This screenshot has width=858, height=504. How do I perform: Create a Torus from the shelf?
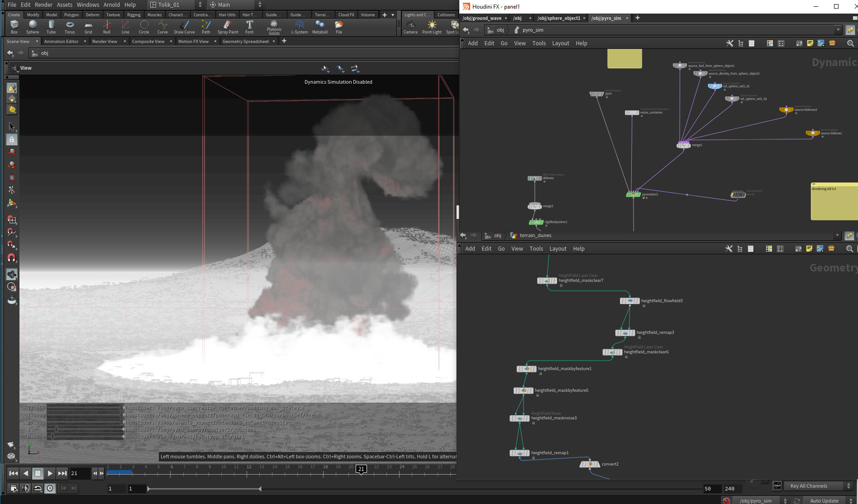pos(70,27)
